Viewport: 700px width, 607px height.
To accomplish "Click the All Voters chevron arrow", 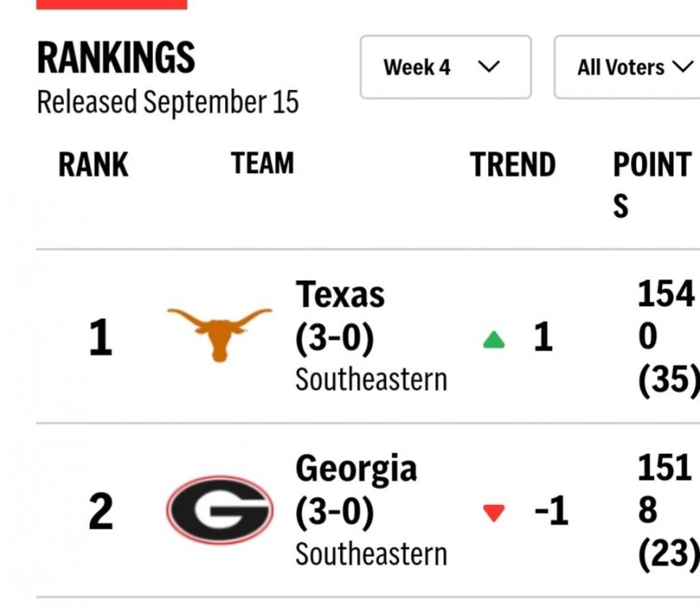I will coord(682,67).
